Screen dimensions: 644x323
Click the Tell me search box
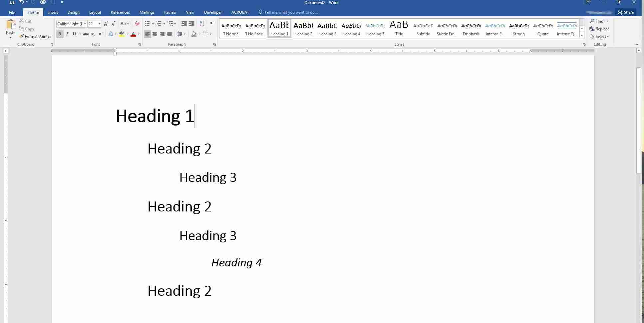(x=291, y=12)
